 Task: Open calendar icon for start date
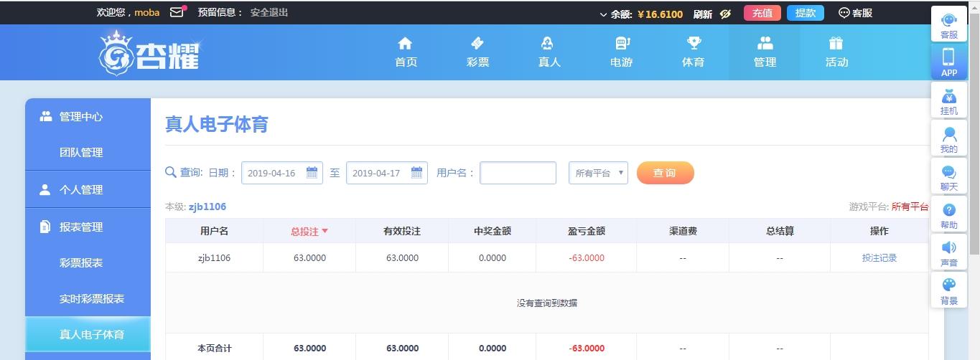(312, 172)
